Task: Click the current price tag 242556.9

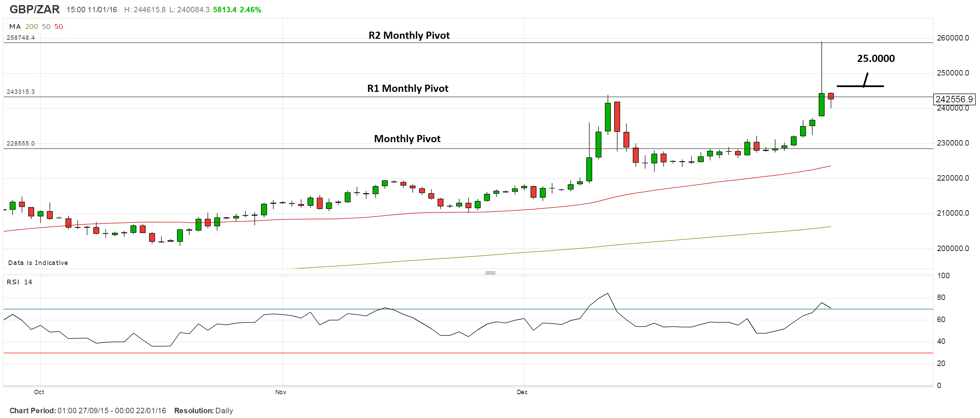Action: (x=954, y=99)
